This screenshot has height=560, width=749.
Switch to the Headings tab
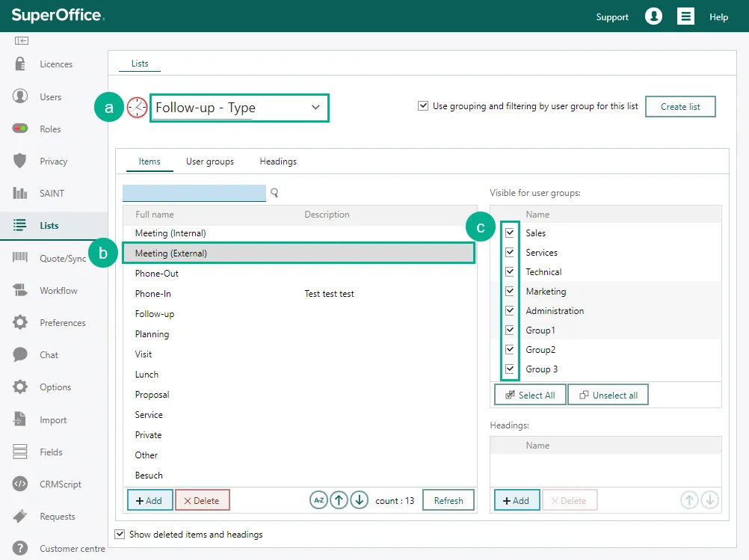click(x=278, y=161)
